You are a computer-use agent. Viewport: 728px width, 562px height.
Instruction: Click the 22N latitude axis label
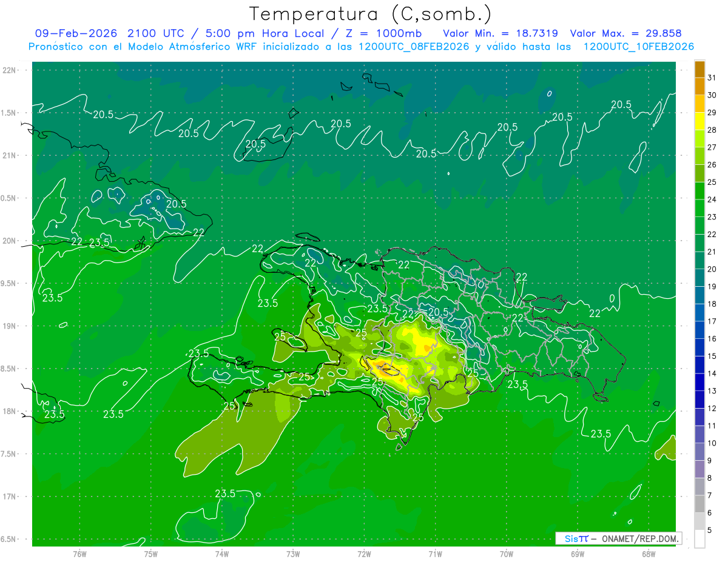tap(10, 70)
